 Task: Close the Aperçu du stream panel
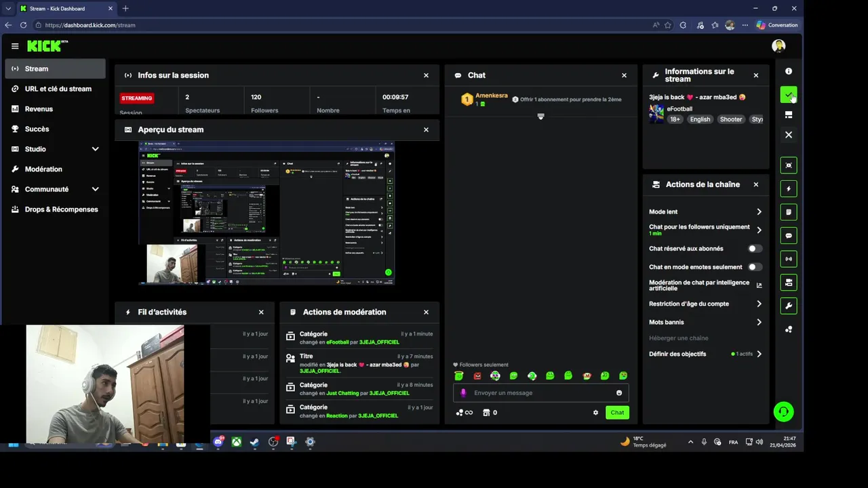pos(426,129)
